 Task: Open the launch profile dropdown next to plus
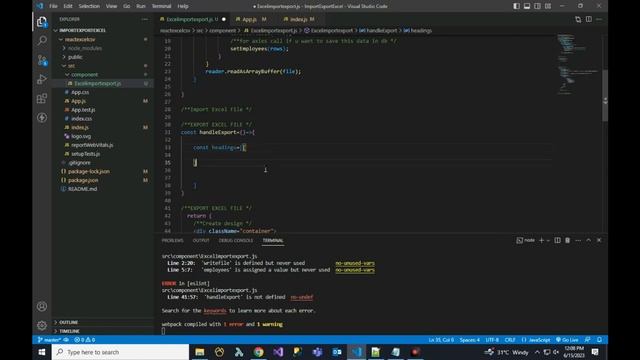548,240
